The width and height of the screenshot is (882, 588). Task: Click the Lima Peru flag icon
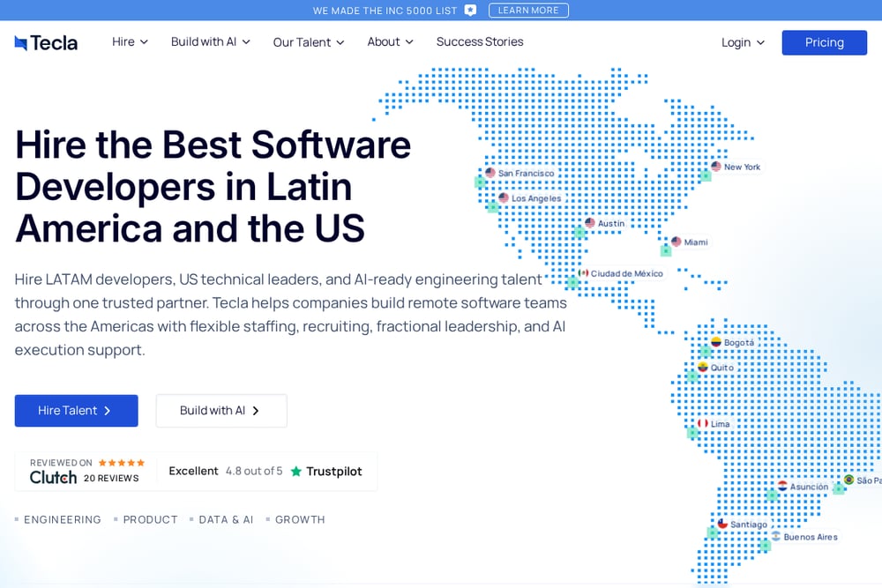coord(703,423)
